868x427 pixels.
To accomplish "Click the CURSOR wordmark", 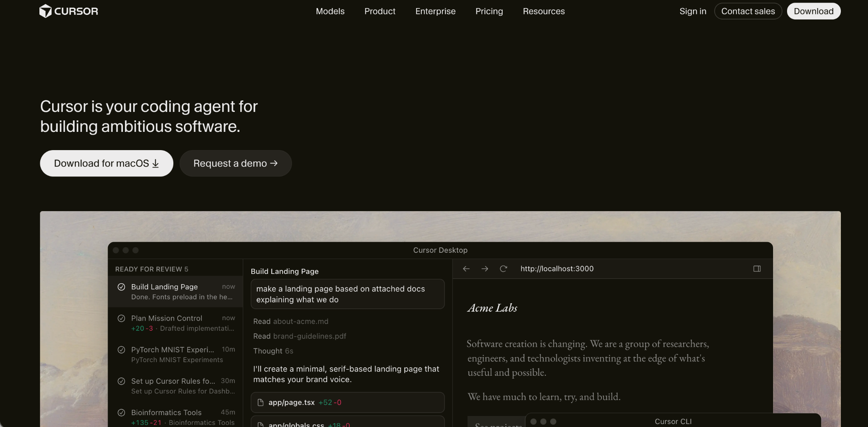I will 76,11.
